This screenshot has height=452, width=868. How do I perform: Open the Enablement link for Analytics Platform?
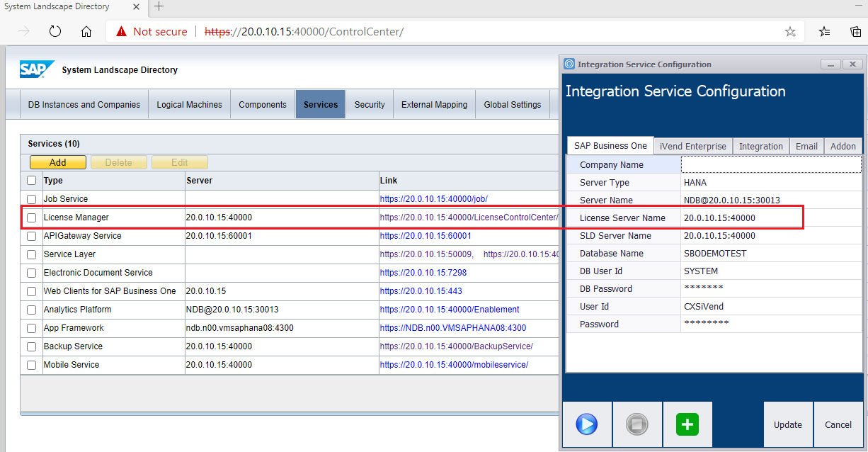pyautogui.click(x=450, y=310)
